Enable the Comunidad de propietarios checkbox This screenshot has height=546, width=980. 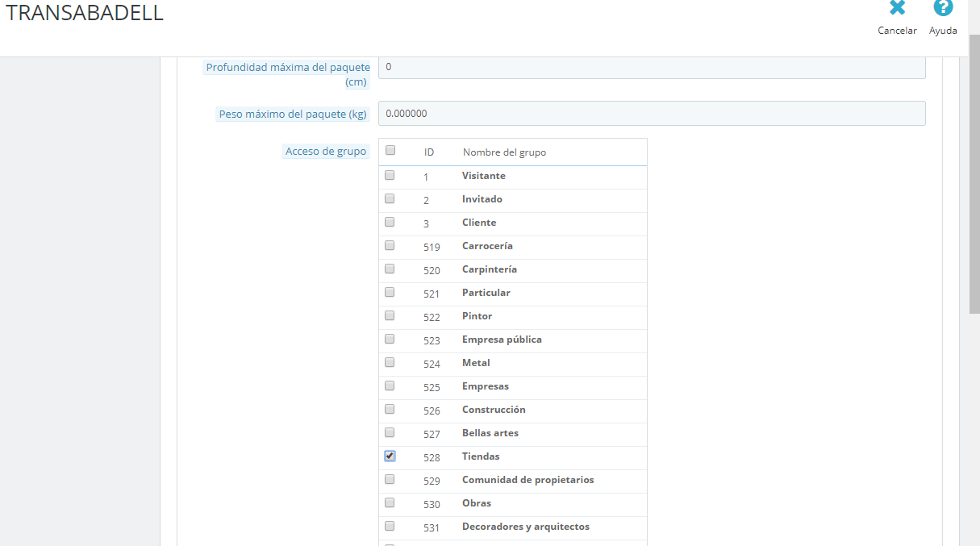(390, 479)
